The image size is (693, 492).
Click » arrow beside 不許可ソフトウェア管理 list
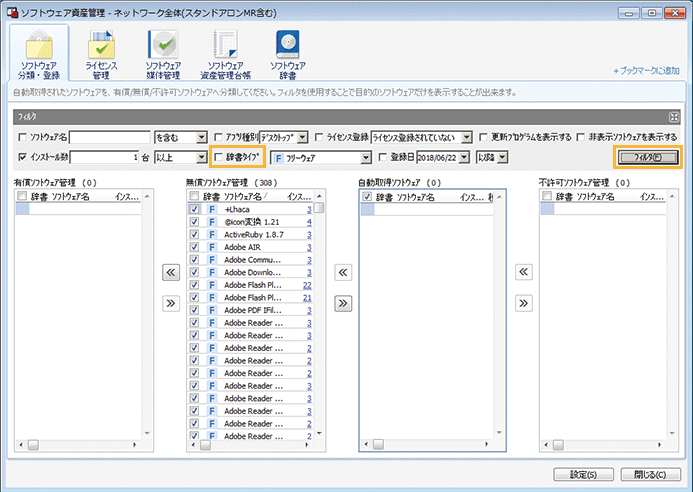524,303
